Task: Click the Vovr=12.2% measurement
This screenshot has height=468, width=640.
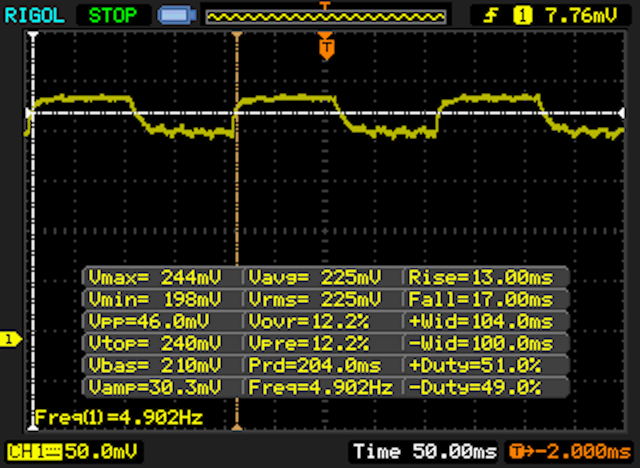Action: point(309,322)
